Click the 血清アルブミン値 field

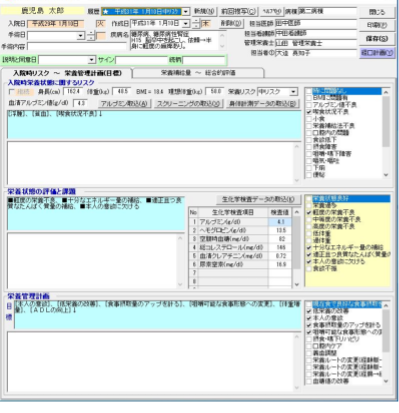click(80, 103)
